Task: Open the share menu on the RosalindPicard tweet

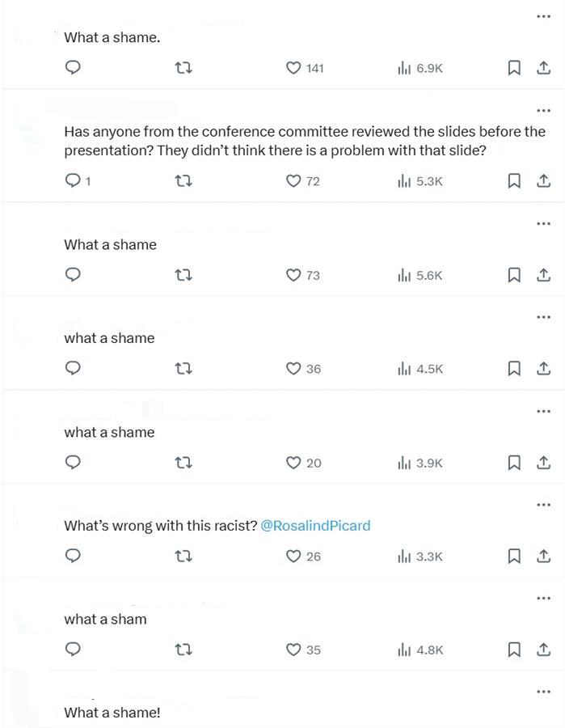Action: click(544, 556)
